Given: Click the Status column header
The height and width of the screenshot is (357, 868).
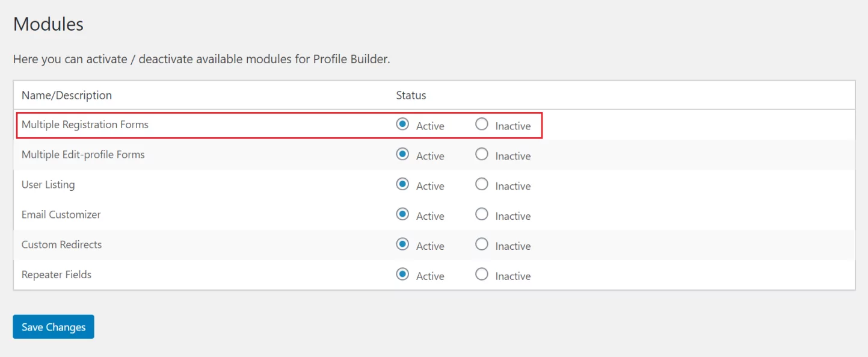Looking at the screenshot, I should (x=411, y=95).
